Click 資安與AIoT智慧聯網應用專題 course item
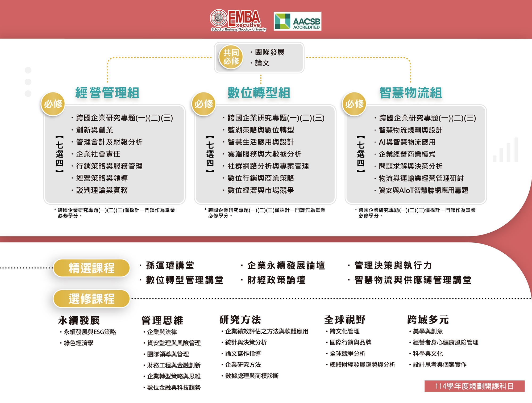This screenshot has width=532, height=403. click(x=423, y=190)
